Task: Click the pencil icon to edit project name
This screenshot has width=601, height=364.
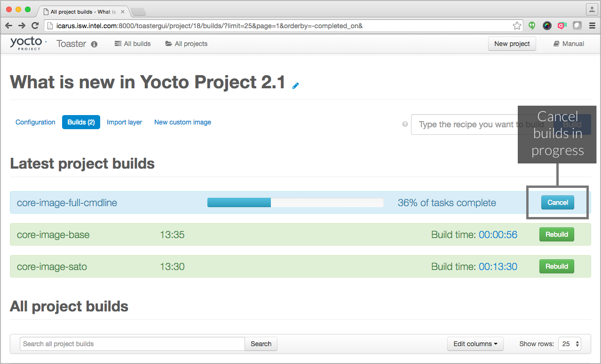Action: (295, 85)
